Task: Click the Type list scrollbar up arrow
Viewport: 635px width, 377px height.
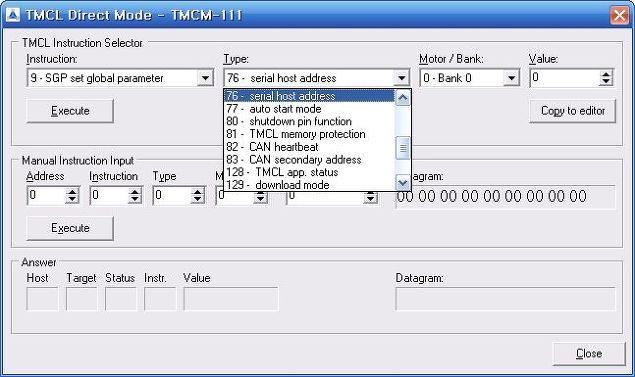Action: [403, 98]
